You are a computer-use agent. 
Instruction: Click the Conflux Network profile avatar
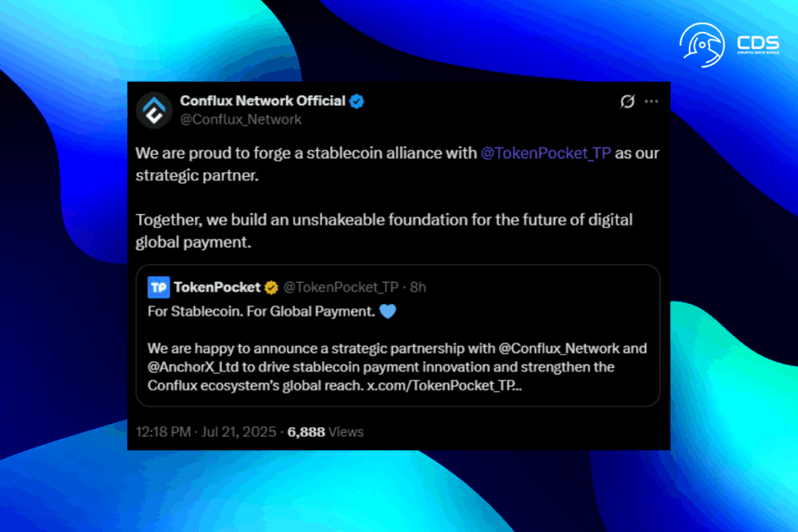tap(154, 110)
